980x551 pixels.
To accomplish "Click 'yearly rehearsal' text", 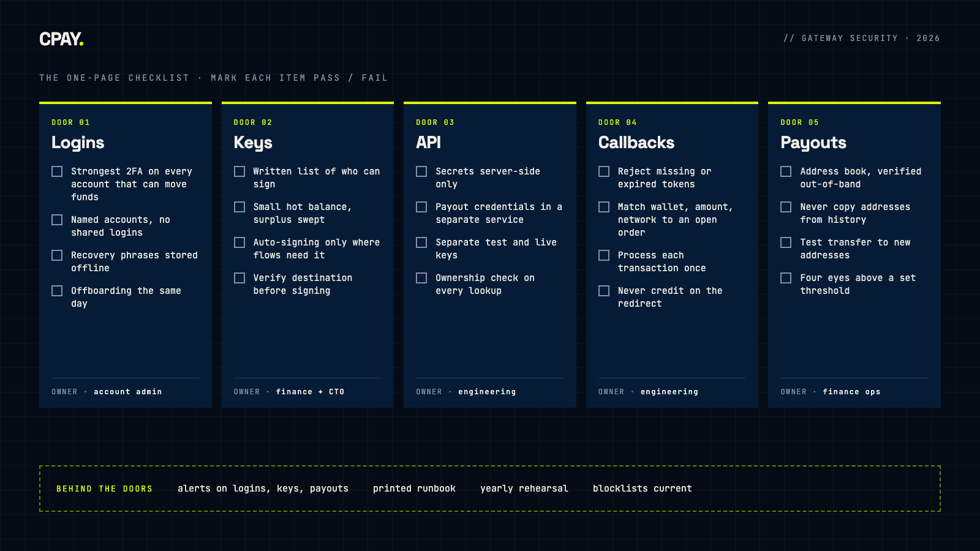I will (x=524, y=489).
